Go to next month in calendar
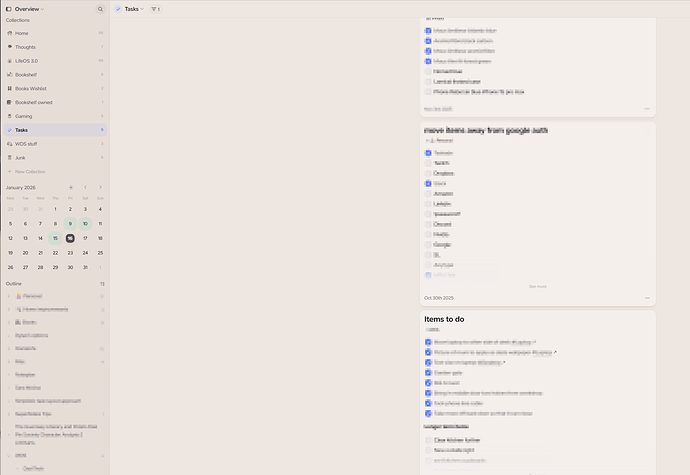Image resolution: width=690 pixels, height=475 pixels. click(x=99, y=187)
